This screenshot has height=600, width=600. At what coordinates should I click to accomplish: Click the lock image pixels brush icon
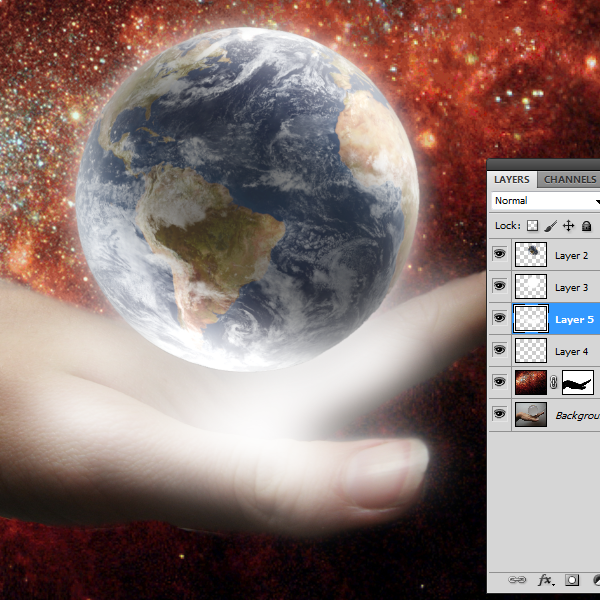point(551,226)
